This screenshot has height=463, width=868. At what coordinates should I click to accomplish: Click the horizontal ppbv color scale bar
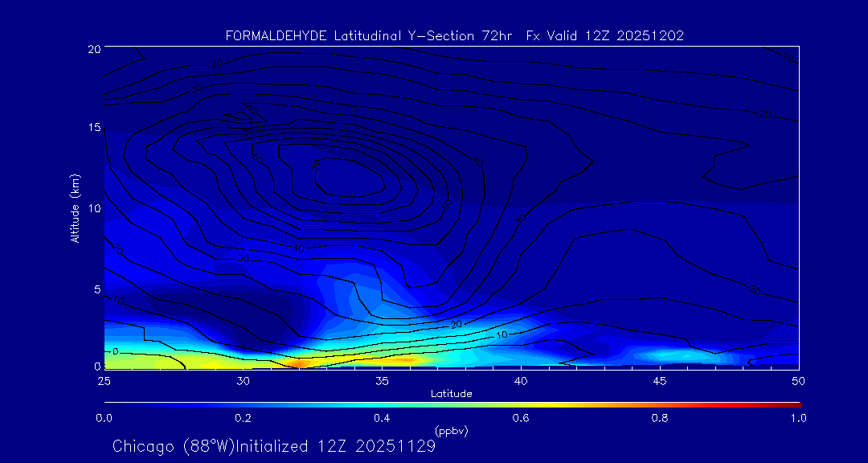tap(452, 405)
